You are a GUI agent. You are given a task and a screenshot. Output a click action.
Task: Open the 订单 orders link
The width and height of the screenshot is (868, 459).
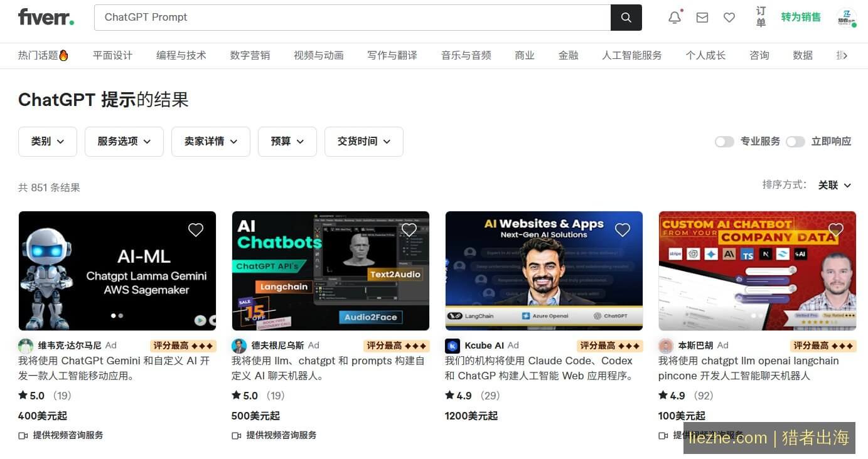pyautogui.click(x=761, y=18)
